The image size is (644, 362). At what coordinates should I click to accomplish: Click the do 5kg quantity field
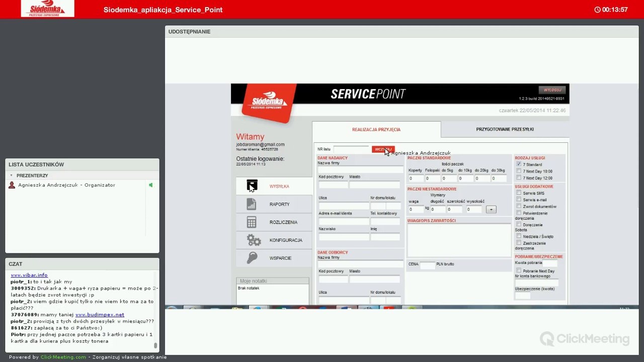coord(449,178)
